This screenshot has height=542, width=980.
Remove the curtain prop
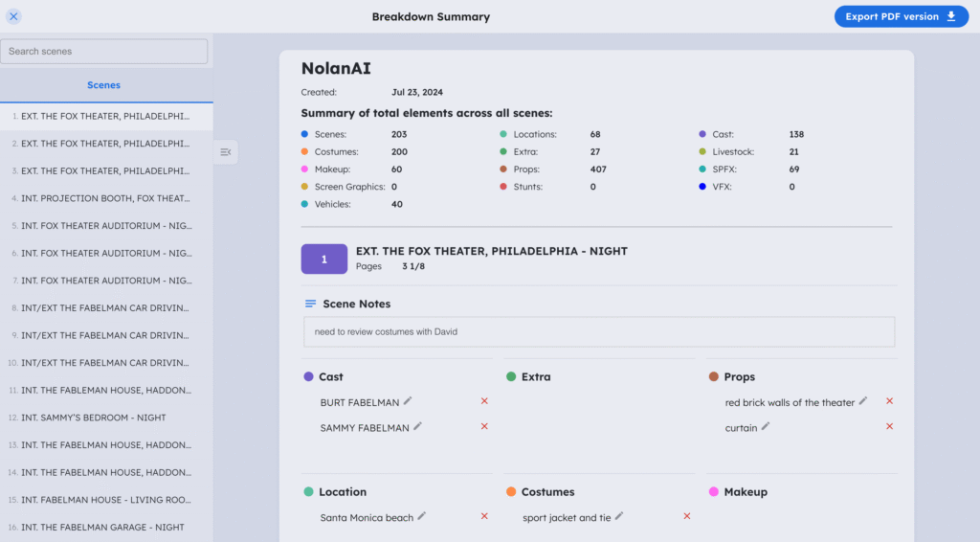pyautogui.click(x=889, y=427)
